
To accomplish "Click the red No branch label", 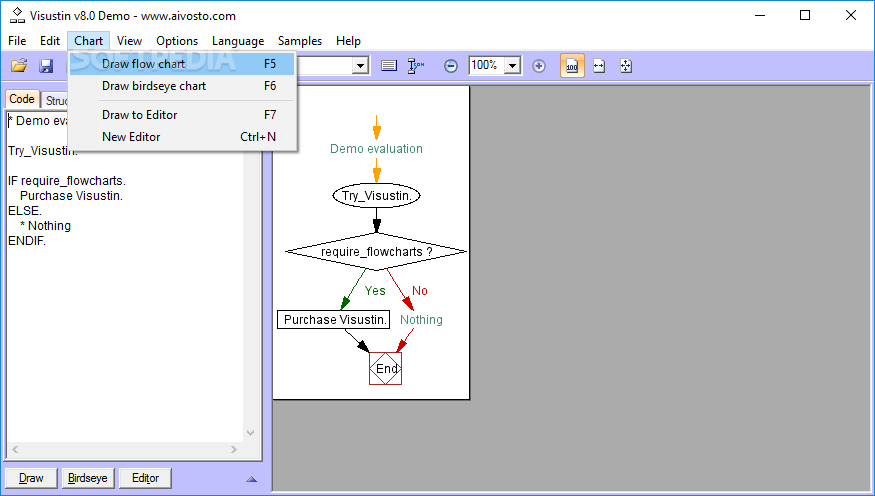I will [x=420, y=291].
